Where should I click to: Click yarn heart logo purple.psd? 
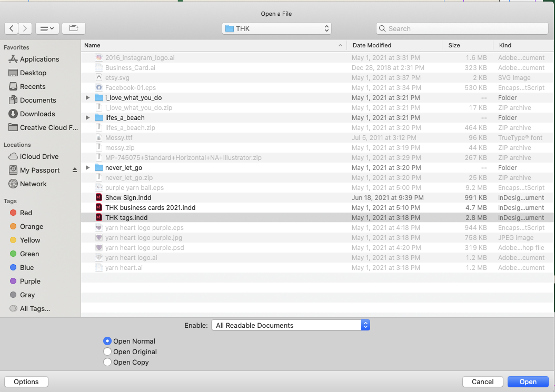click(144, 248)
